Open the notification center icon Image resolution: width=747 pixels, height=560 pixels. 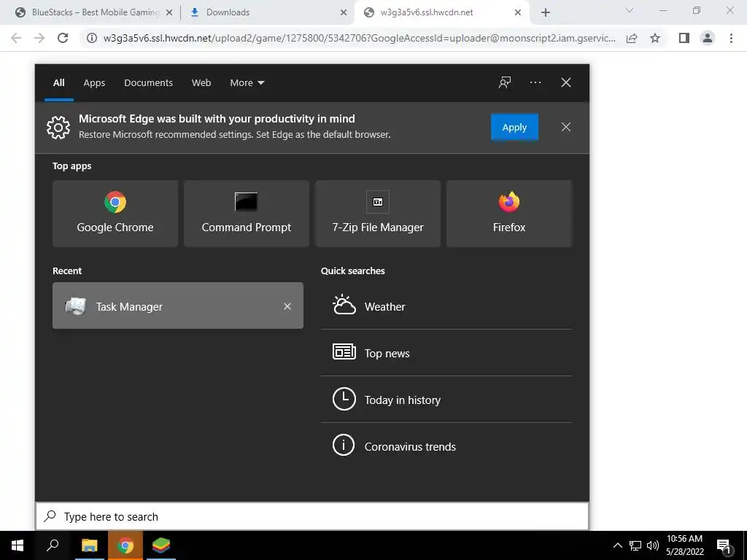coord(724,545)
